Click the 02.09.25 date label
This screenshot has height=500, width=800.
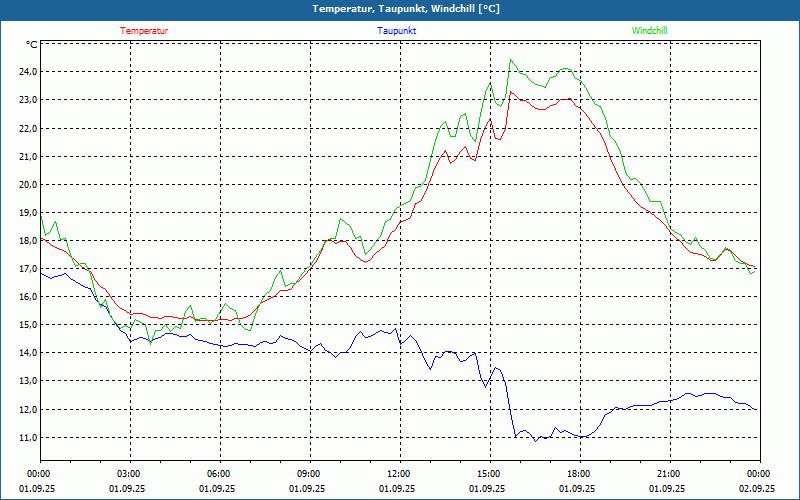coord(759,489)
